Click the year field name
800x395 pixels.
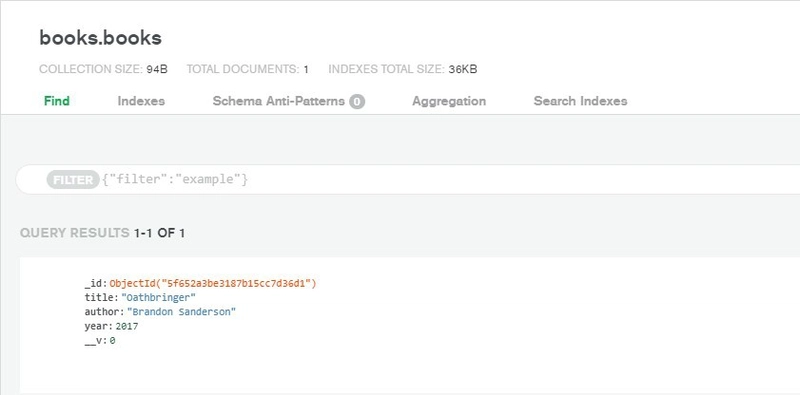point(97,327)
